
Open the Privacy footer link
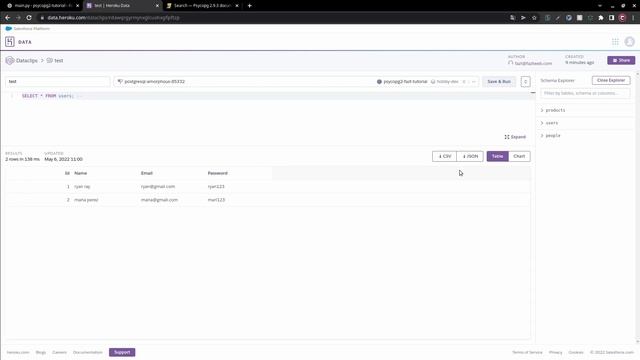pos(556,352)
